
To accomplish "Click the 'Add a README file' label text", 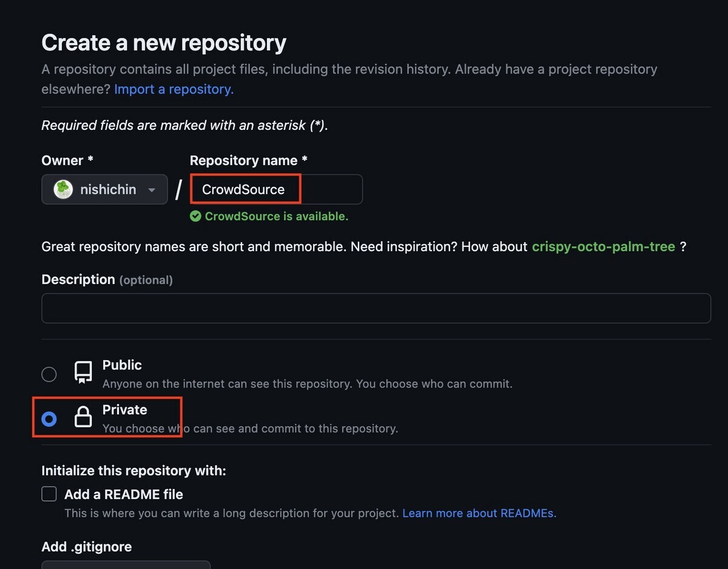I will coord(123,494).
